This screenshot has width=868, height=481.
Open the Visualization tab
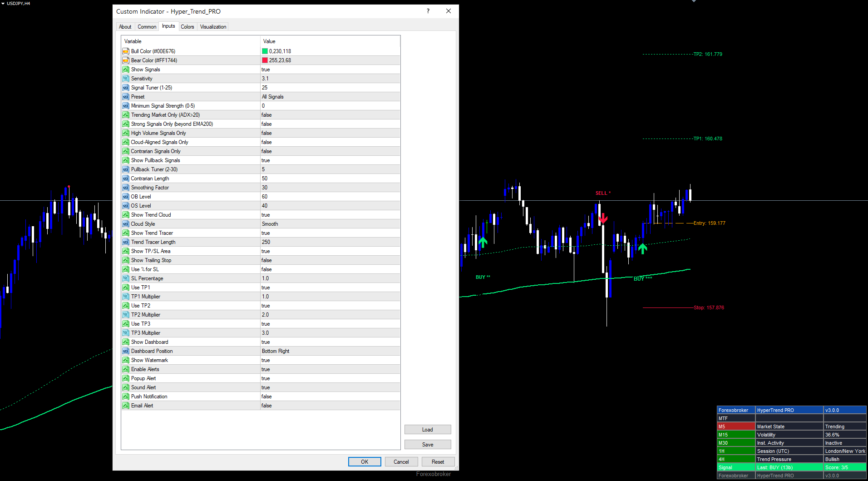(x=213, y=27)
